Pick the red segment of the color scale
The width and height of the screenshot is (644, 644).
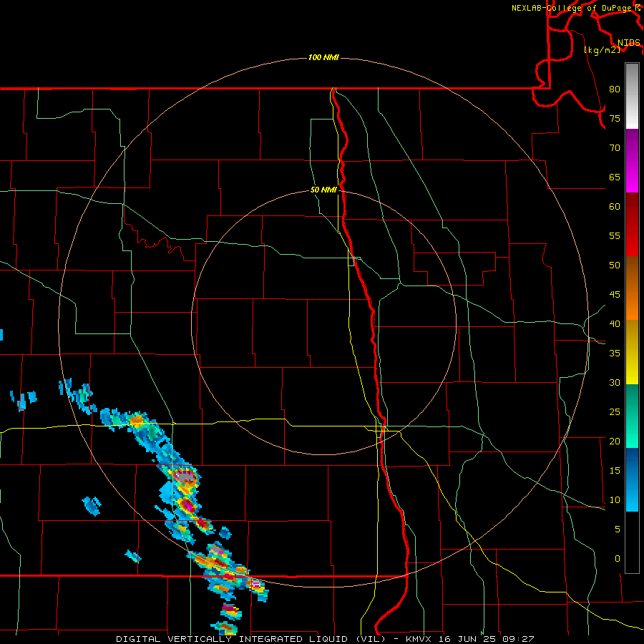tap(632, 225)
